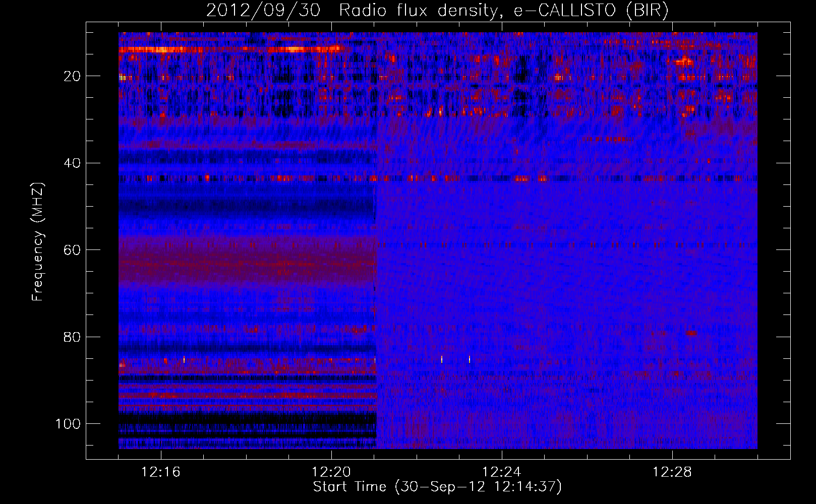Click the "20" frequency tick label
The width and height of the screenshot is (816, 504).
pyautogui.click(x=73, y=76)
